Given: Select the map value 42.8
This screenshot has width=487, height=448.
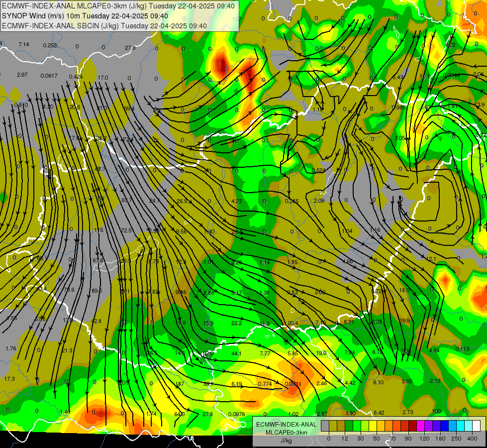Looking at the screenshot, I should (x=96, y=321).
